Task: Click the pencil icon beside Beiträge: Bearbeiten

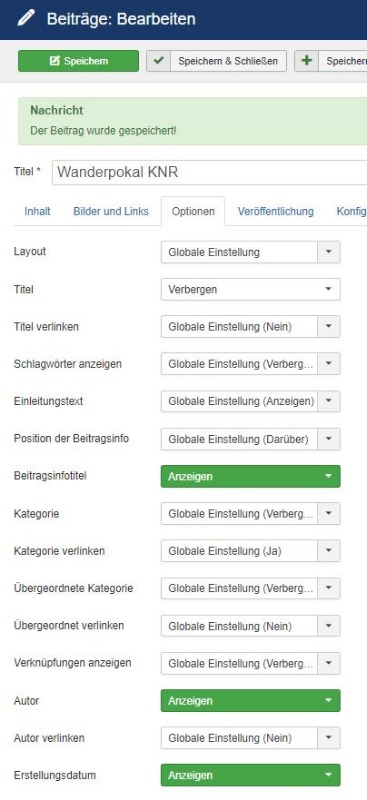Action: pyautogui.click(x=26, y=19)
